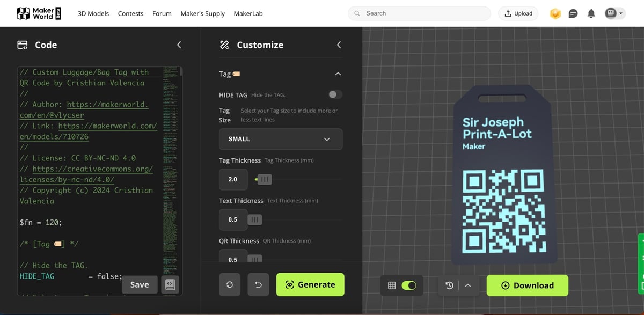Open the history clock icon

coord(449,285)
